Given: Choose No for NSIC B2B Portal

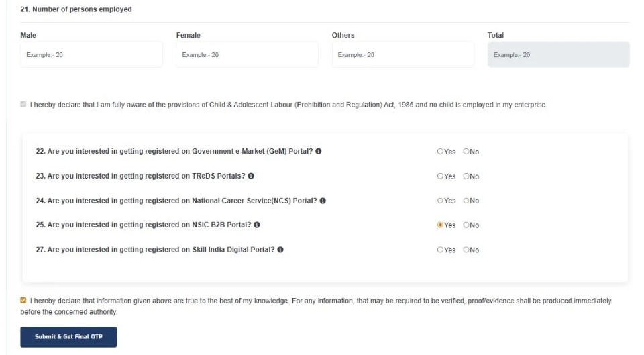Looking at the screenshot, I should pos(466,225).
